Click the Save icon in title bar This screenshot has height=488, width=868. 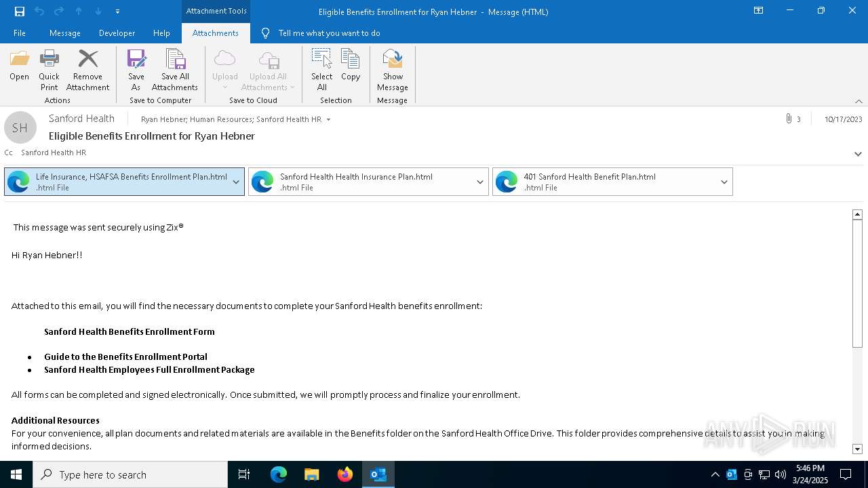click(x=19, y=12)
